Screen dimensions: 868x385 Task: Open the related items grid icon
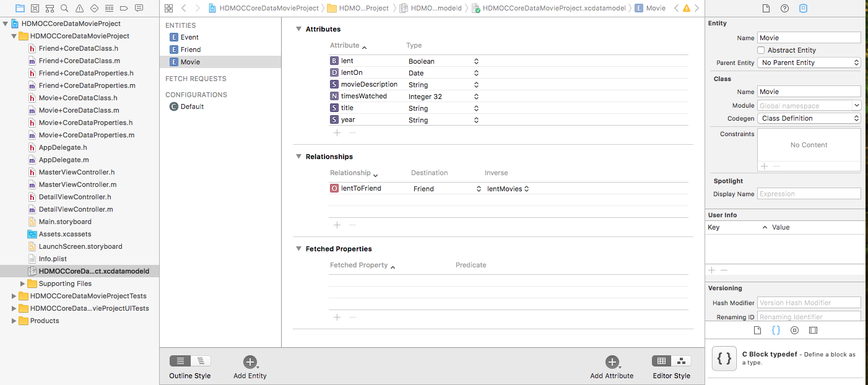pos(168,8)
